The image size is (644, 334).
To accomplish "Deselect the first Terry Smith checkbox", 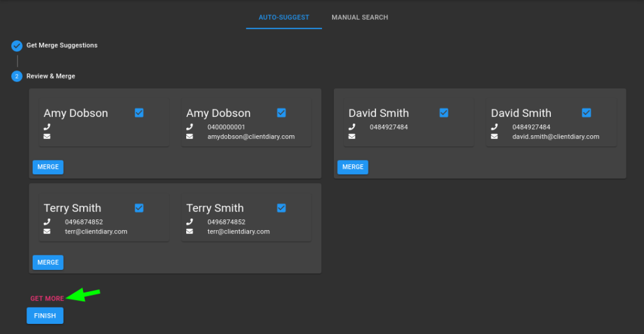I will (139, 208).
